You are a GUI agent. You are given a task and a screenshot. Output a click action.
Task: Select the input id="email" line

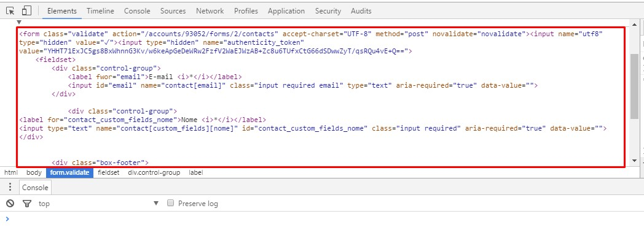[303, 85]
